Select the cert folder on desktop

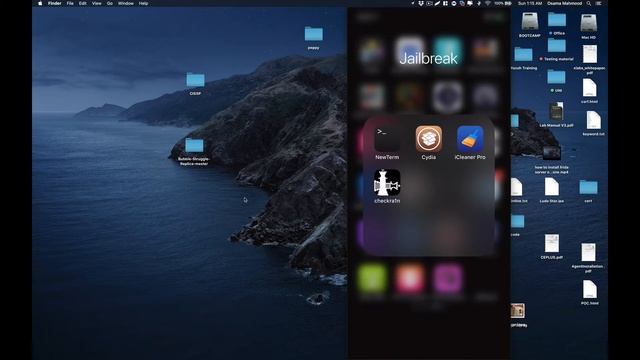pyautogui.click(x=588, y=187)
